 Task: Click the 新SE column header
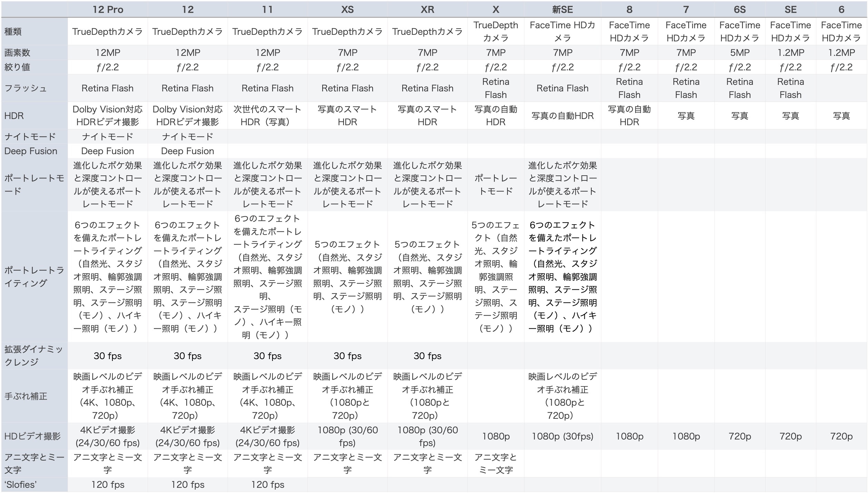(562, 9)
